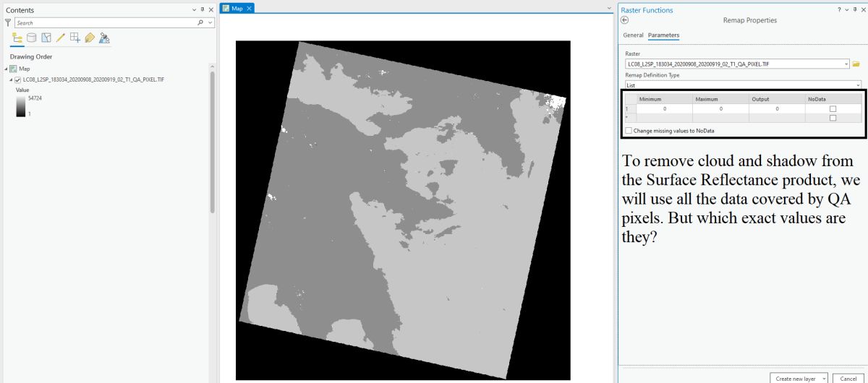Open the Create new layer dropdown arrow
The width and height of the screenshot is (868, 383).
824,378
